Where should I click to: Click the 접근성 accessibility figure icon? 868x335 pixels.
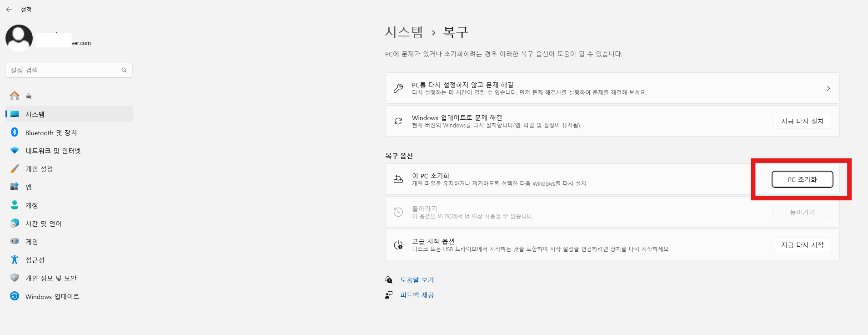[x=15, y=260]
